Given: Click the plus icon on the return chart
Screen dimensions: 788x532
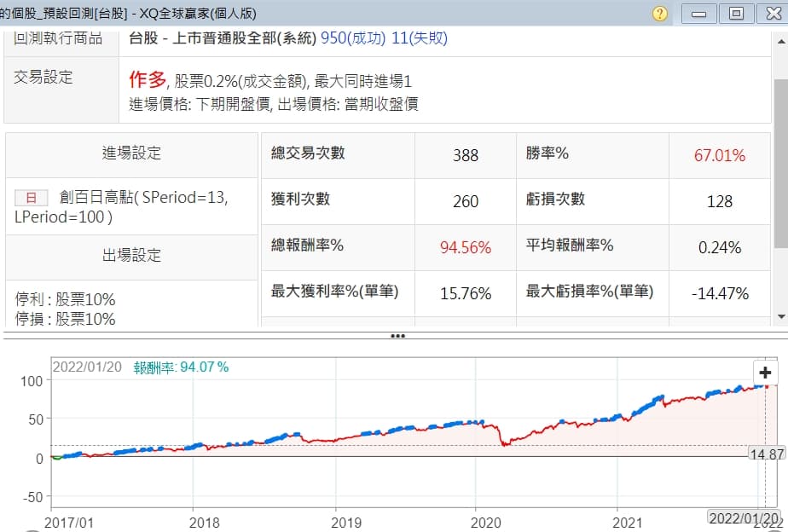Looking at the screenshot, I should tap(765, 373).
